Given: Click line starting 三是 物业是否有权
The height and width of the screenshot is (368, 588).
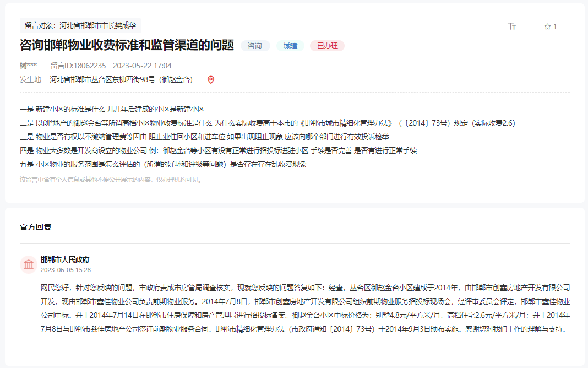Looking at the screenshot, I should coord(204,137).
